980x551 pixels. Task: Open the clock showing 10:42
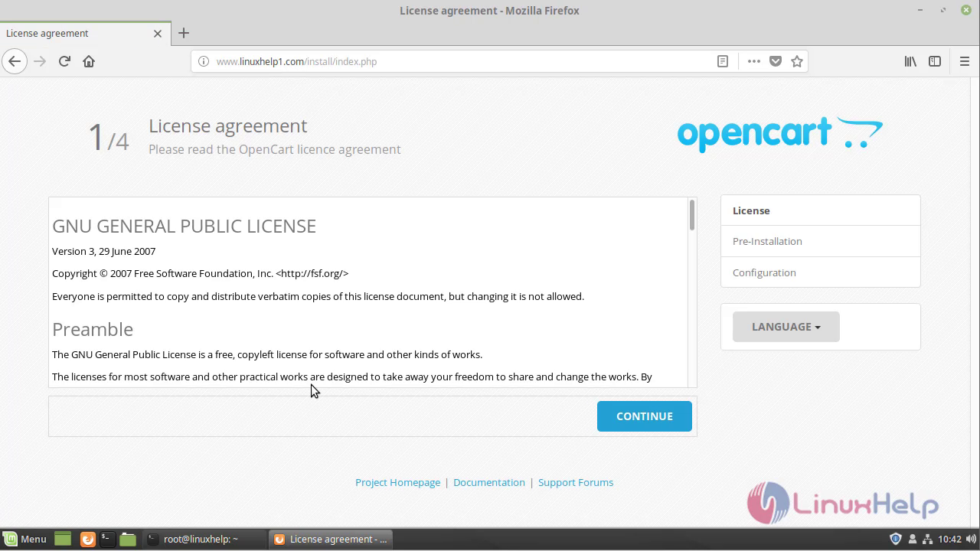949,539
